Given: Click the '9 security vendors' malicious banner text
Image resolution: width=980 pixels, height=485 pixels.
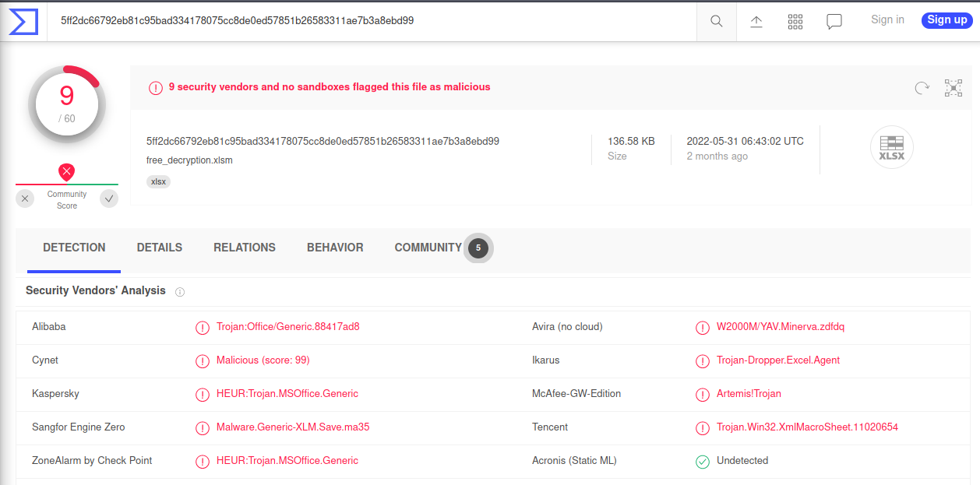Looking at the screenshot, I should tap(330, 87).
